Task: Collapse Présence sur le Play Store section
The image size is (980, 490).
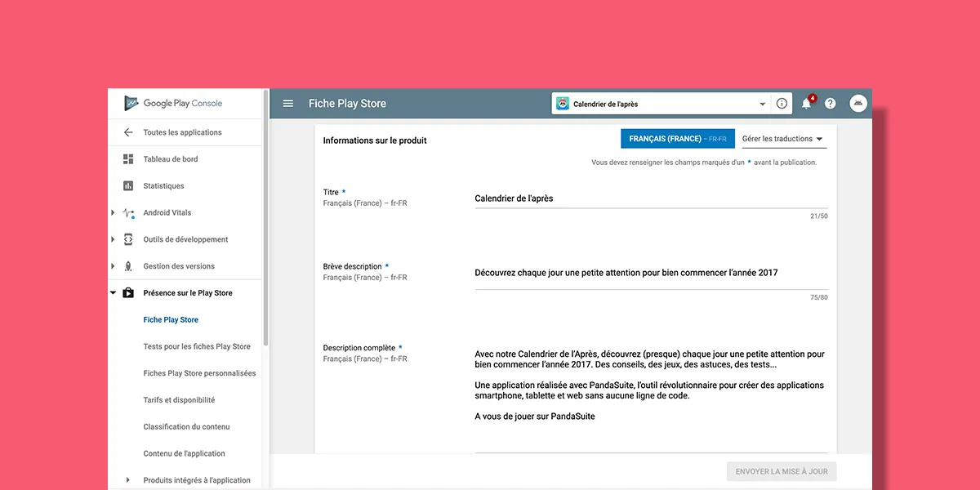Action: tap(114, 293)
